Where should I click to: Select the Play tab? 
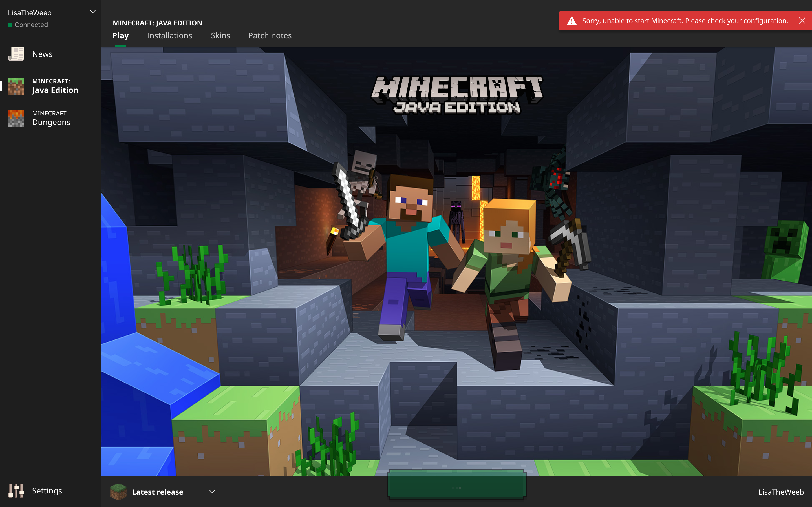click(x=120, y=35)
